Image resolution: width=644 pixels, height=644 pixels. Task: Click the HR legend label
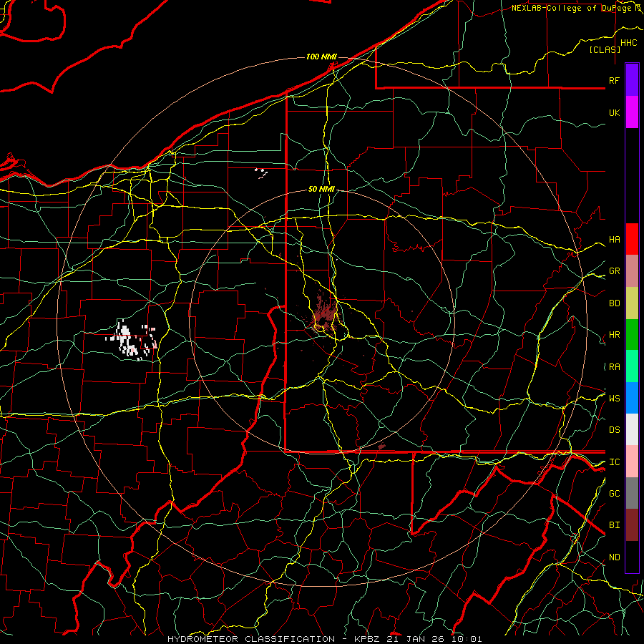tap(614, 335)
